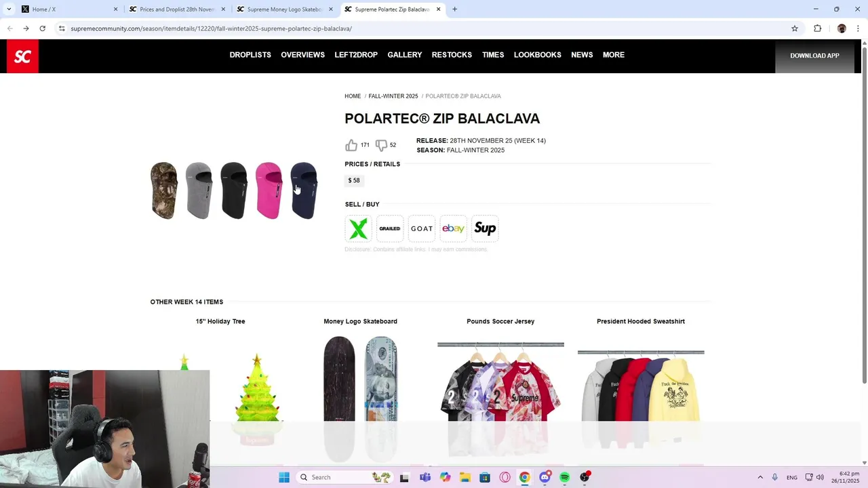Click the thumbs up like icon
This screenshot has width=868, height=488.
pyautogui.click(x=351, y=145)
